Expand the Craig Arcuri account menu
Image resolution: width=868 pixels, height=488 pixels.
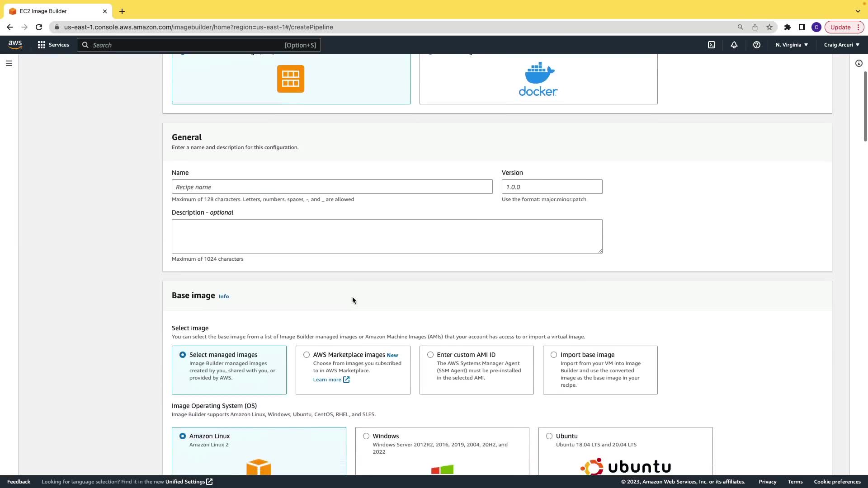[841, 45]
